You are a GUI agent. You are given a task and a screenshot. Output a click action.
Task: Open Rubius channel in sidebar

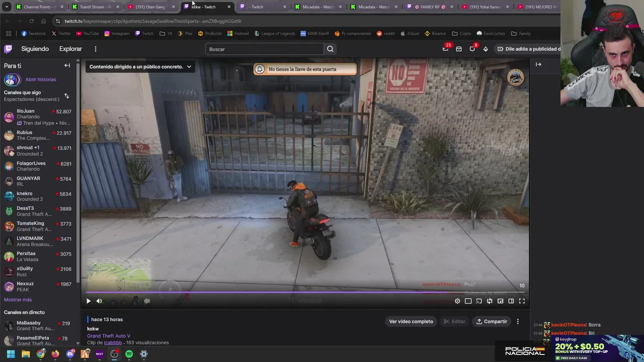[38, 135]
